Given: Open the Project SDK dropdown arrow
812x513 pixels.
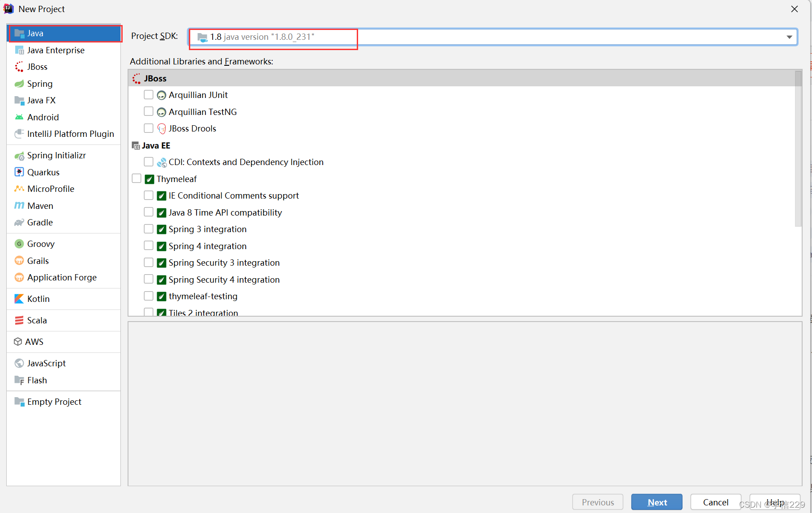Looking at the screenshot, I should tap(789, 37).
